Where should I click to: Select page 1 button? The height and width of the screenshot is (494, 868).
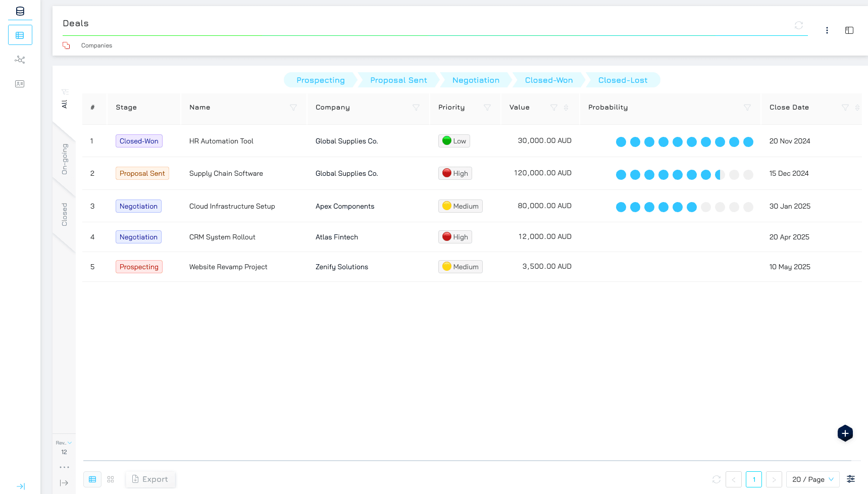[754, 479]
